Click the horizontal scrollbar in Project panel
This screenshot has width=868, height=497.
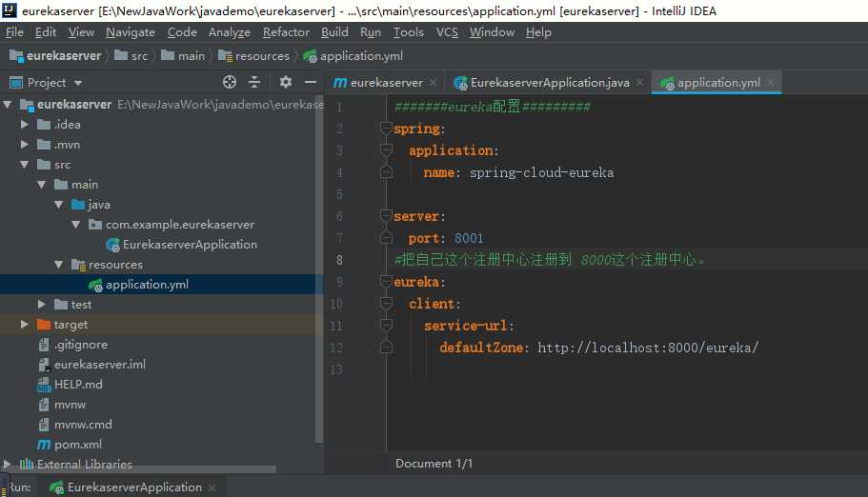(x=143, y=469)
